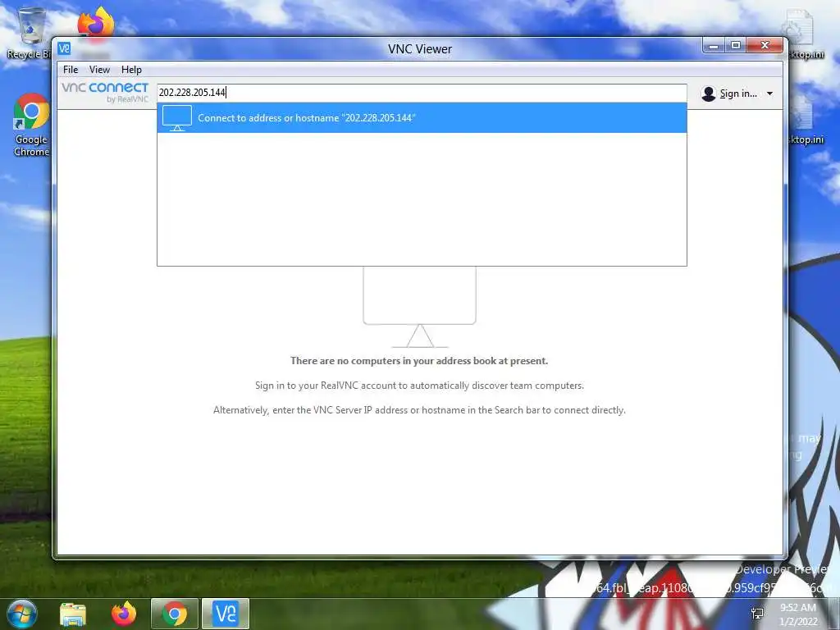
Task: Click the network tray icon
Action: click(x=757, y=614)
